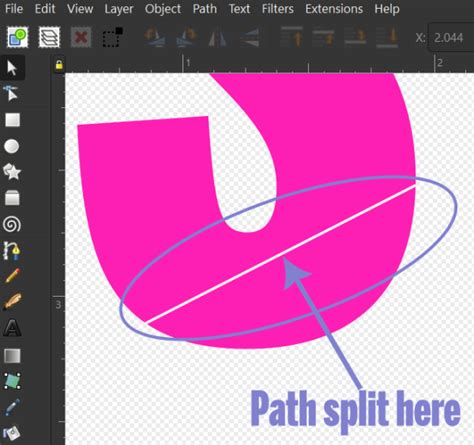Choose the Rectangle tool
The width and height of the screenshot is (474, 445).
point(12,120)
